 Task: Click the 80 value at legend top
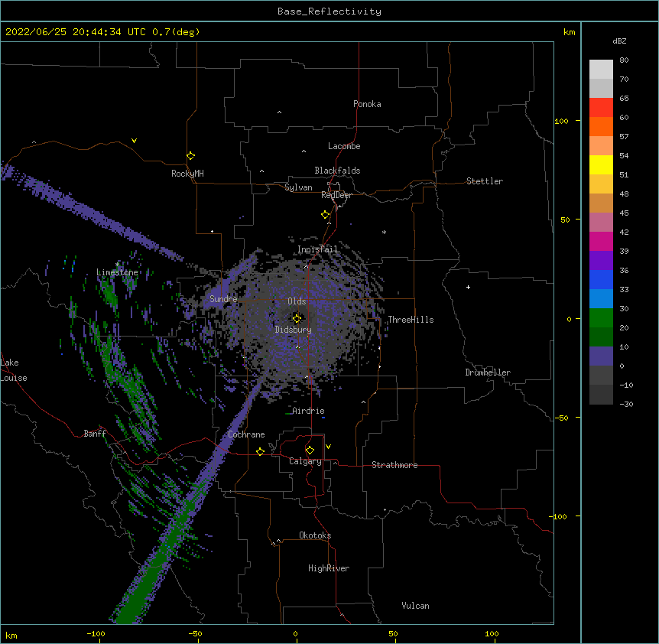624,60
